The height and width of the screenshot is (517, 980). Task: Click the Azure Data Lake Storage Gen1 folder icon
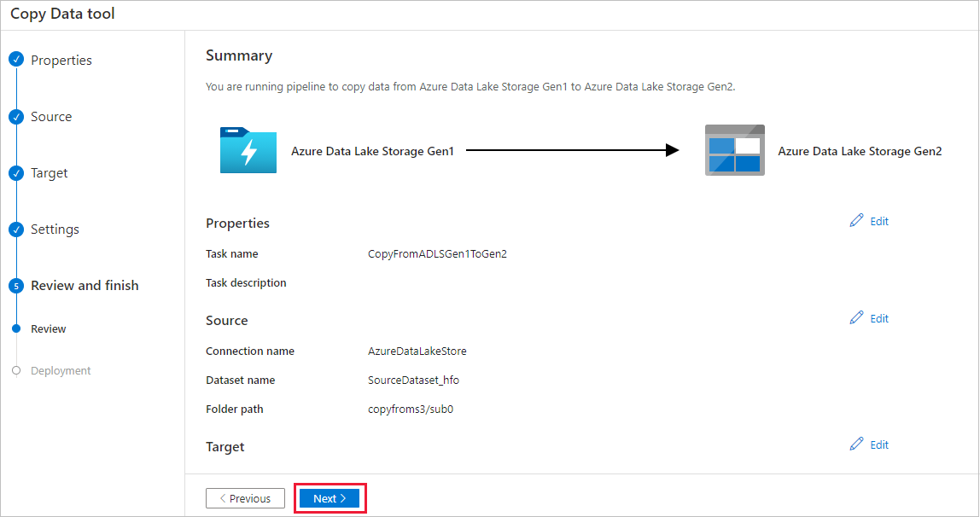point(248,150)
